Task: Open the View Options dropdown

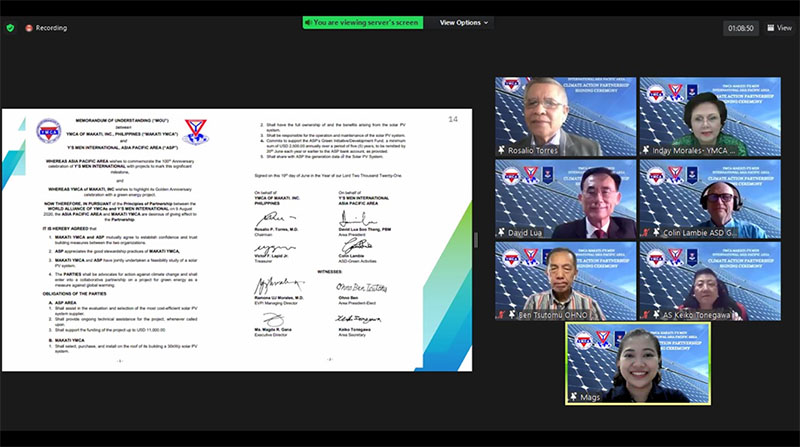Action: [x=463, y=22]
